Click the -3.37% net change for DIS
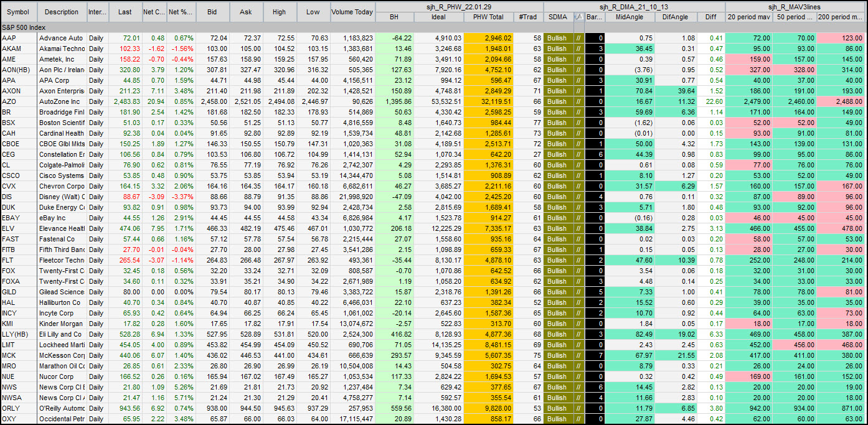Image resolution: width=868 pixels, height=425 pixels. [181, 197]
